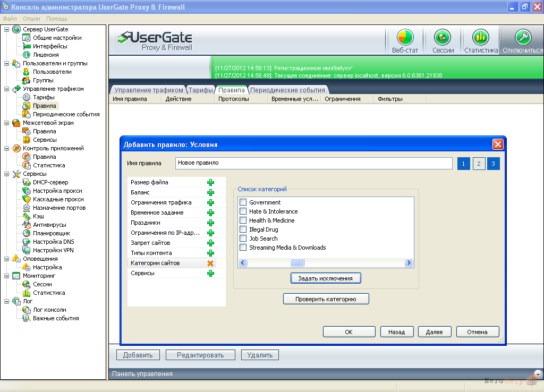Collapse the Сервисы tree node
Screen dimensions: 544x392
[x=6, y=174]
